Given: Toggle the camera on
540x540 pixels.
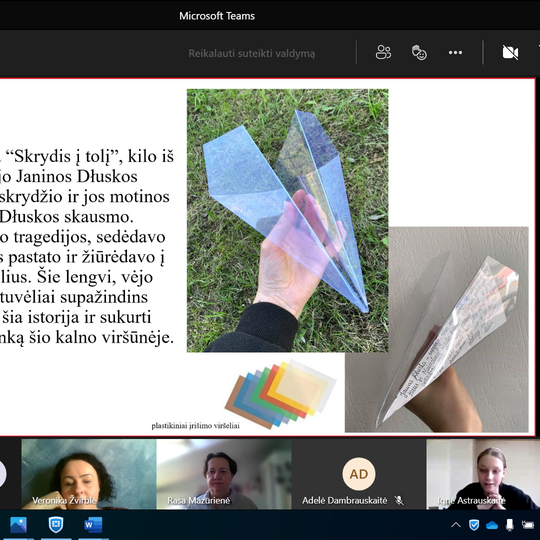Looking at the screenshot, I should [x=510, y=53].
